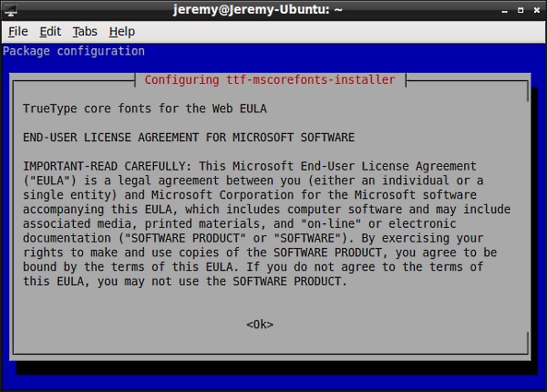This screenshot has width=547, height=392.
Task: Open the Tabs menu
Action: (85, 32)
